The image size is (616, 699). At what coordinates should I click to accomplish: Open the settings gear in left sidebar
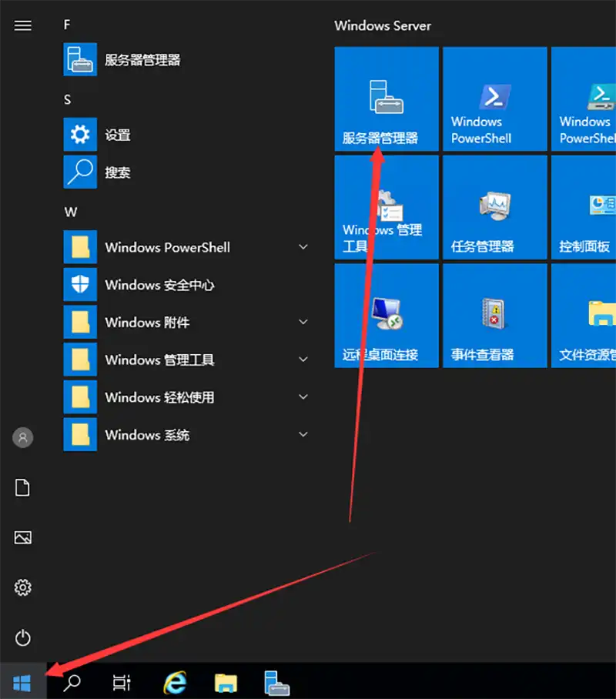[x=23, y=588]
